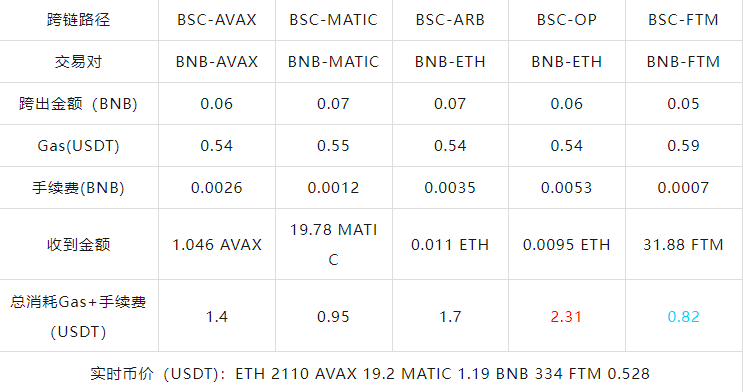Select the BSC-OP column header
The width and height of the screenshot is (743, 392).
(567, 20)
